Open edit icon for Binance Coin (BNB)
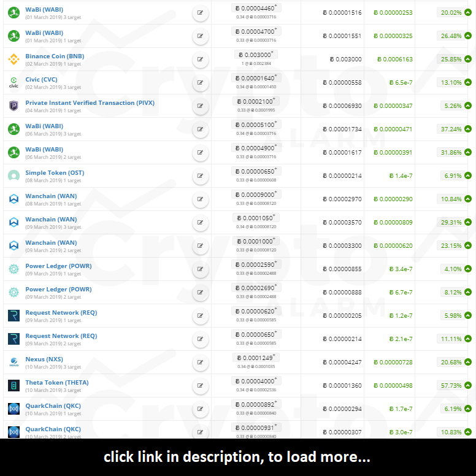The height and width of the screenshot is (476, 476). tap(201, 60)
